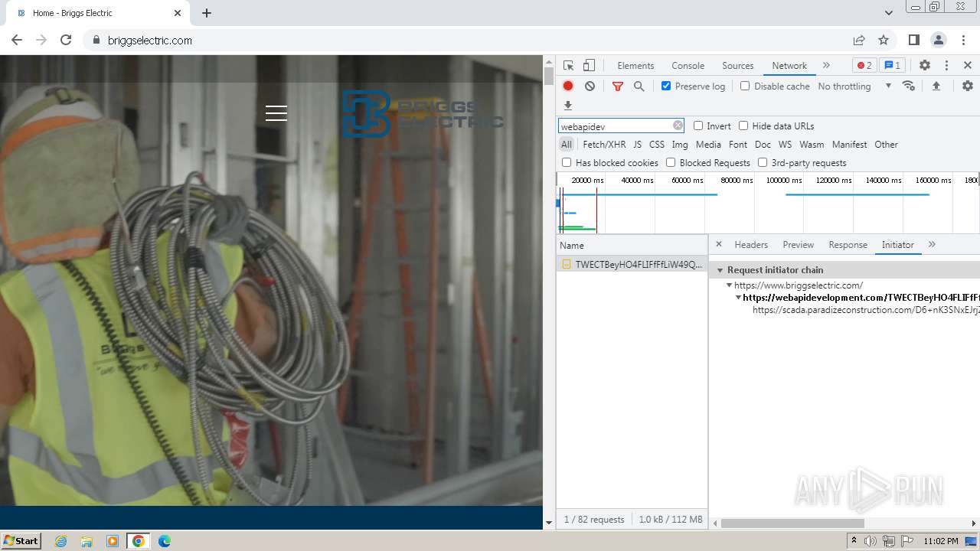Click the scada.paradizeconstruction.com initiator URL
Viewport: 980px width, 551px height.
click(866, 310)
